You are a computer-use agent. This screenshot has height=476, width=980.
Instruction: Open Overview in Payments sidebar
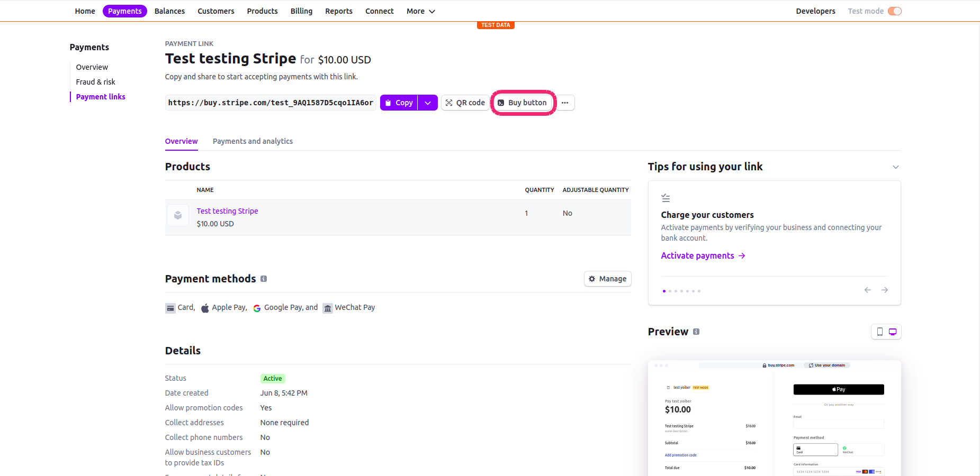(x=92, y=67)
